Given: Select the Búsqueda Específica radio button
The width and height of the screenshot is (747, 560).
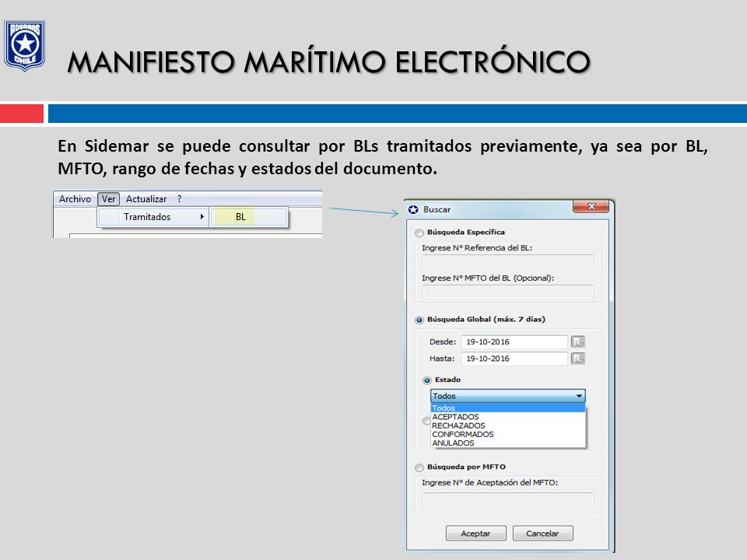Looking at the screenshot, I should click(x=419, y=233).
